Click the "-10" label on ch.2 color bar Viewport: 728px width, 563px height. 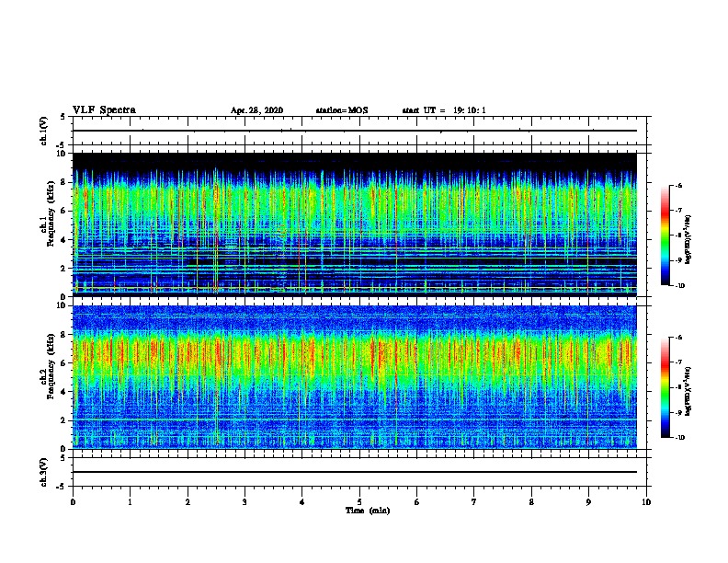pyautogui.click(x=680, y=438)
